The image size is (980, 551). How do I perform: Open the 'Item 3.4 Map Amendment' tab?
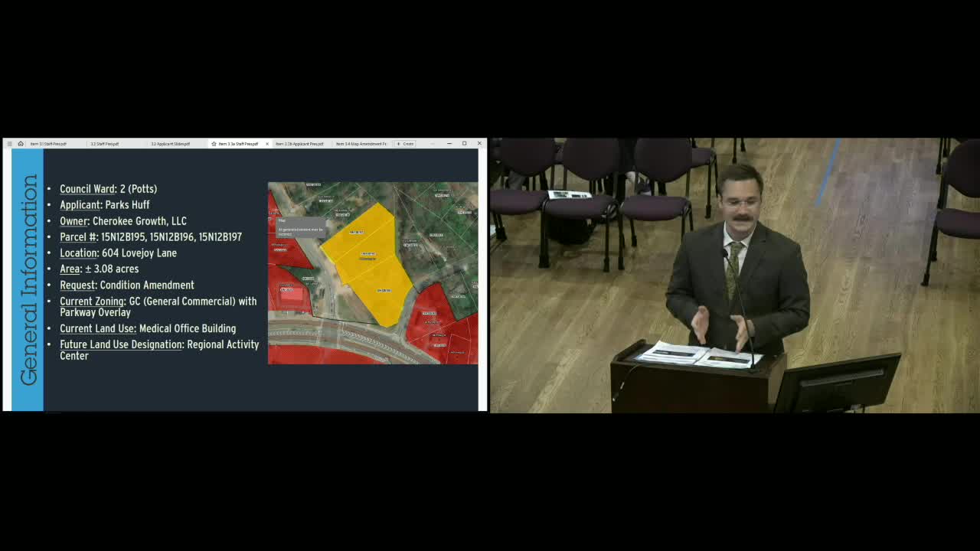click(361, 144)
